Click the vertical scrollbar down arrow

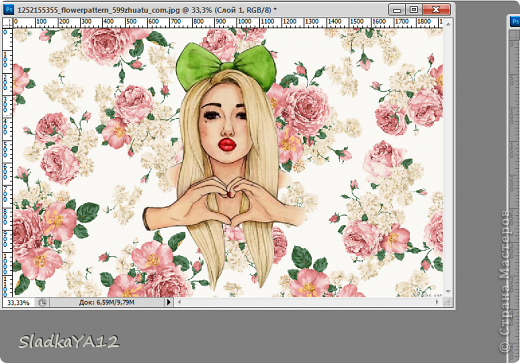pyautogui.click(x=448, y=291)
